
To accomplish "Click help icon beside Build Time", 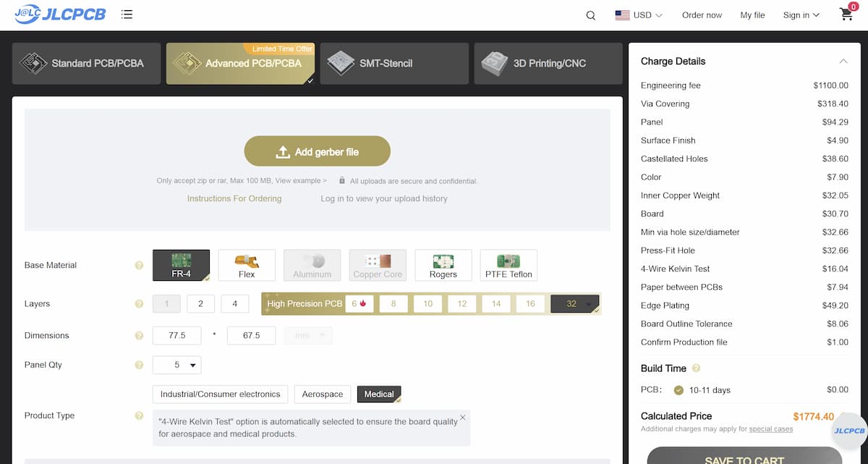I will point(696,368).
